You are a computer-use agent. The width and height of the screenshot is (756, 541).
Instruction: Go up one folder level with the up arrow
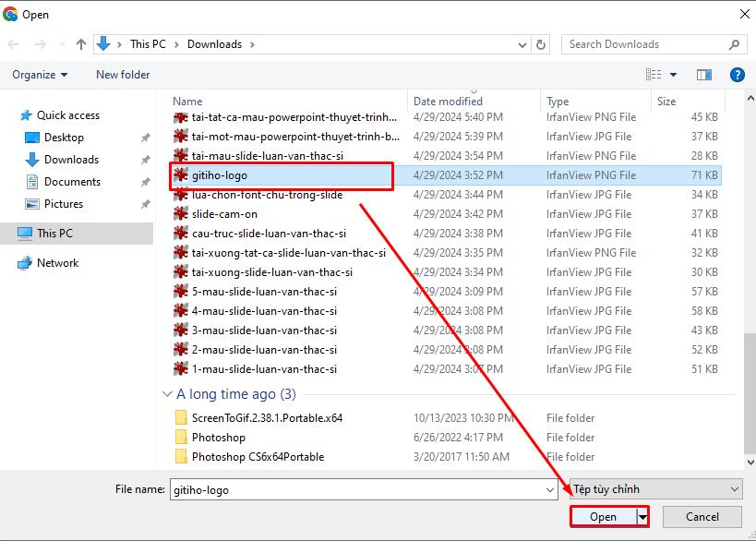click(x=81, y=43)
